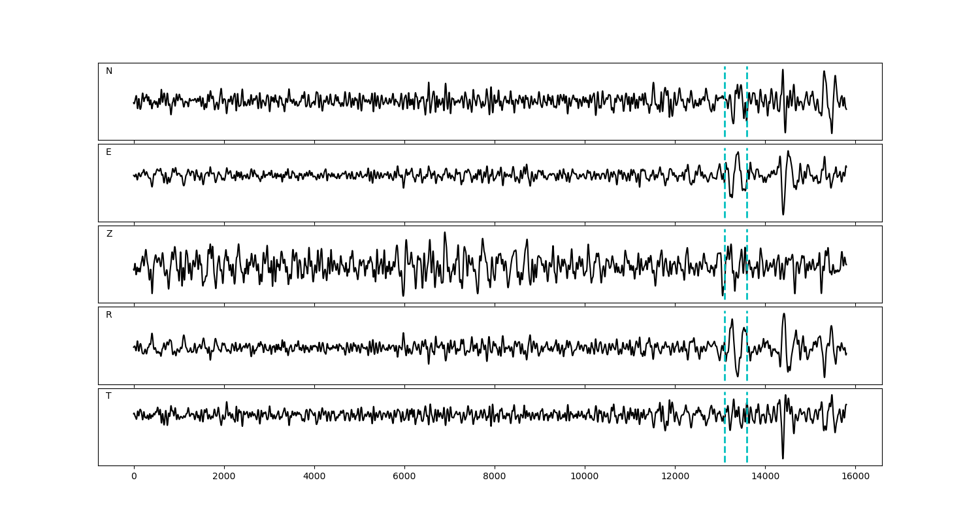
Task: Select first cyan dashed marker in E panel
Action: tap(725, 183)
